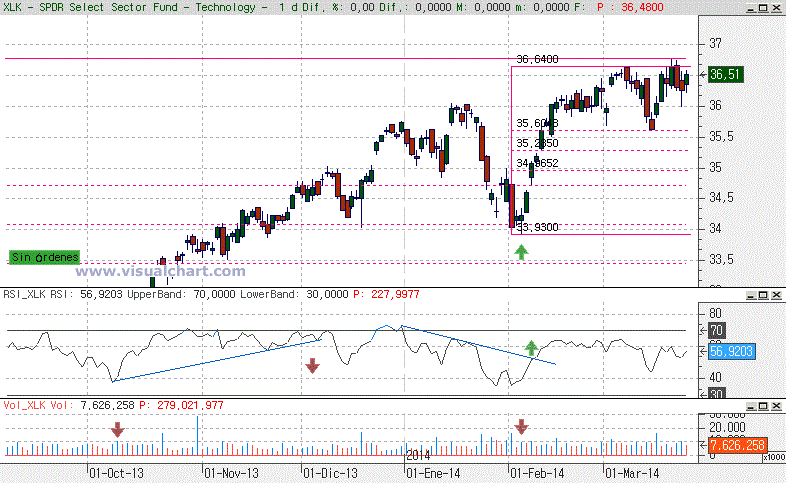Click the '35,2350' retracement label

coord(537,143)
